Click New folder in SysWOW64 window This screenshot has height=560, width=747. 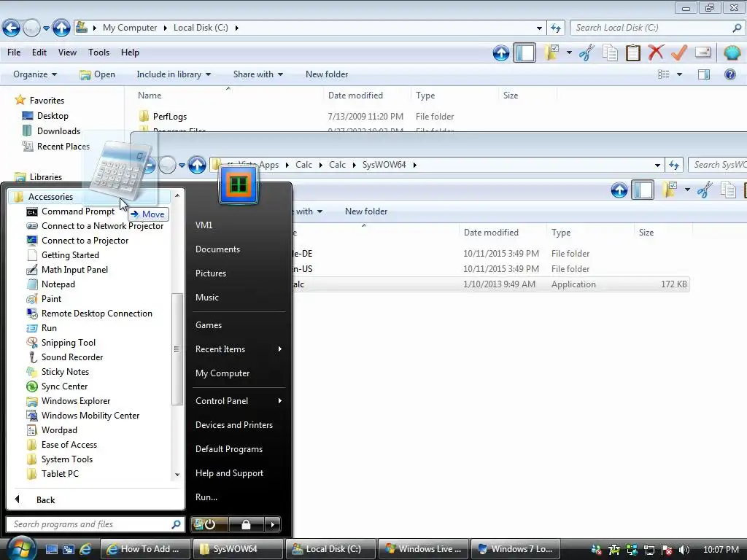(366, 211)
